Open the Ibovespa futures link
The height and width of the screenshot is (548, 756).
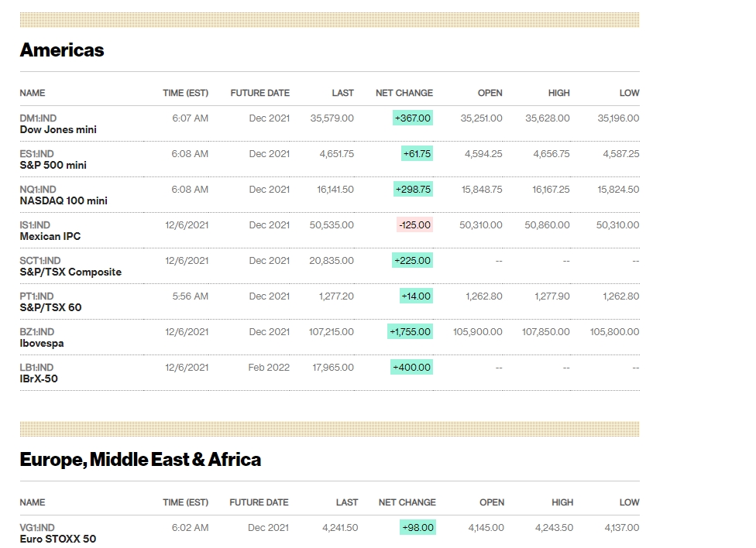coord(42,344)
